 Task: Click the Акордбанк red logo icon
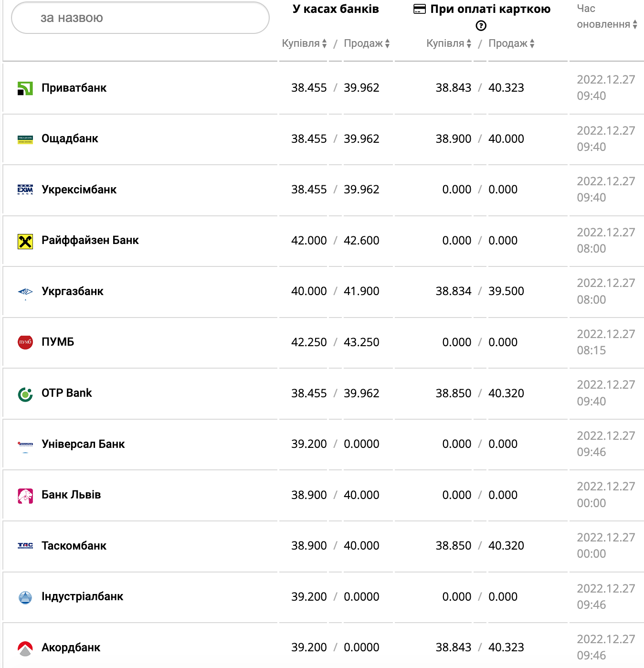point(25,648)
